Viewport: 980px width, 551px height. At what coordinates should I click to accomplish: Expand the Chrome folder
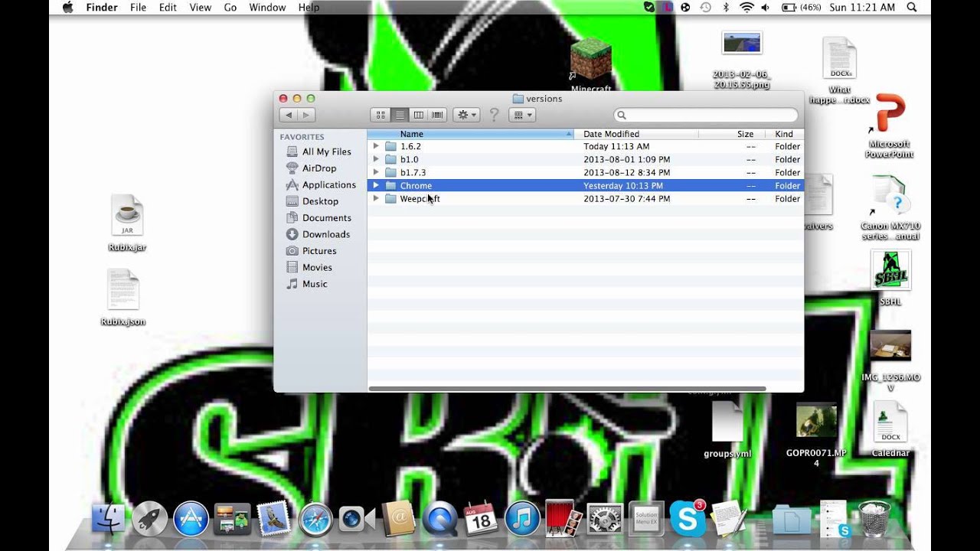tap(376, 185)
